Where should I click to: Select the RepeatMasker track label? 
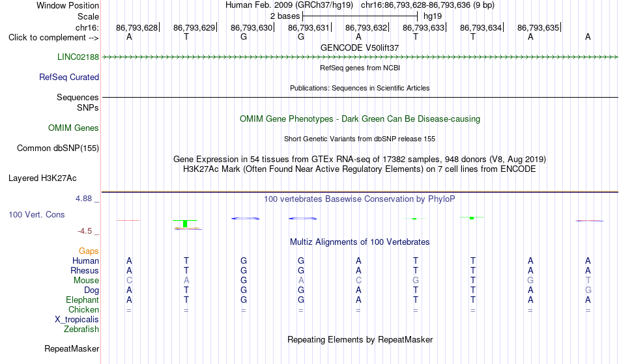pos(72,348)
